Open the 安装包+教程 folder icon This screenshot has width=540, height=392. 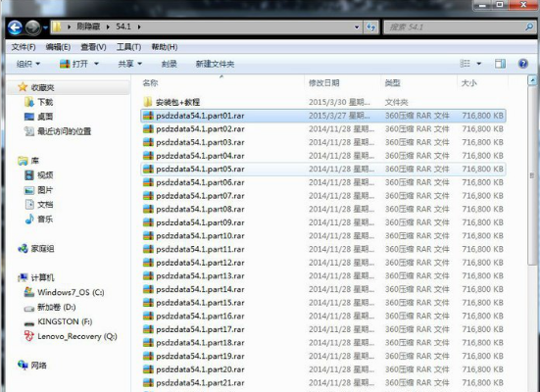click(x=148, y=102)
